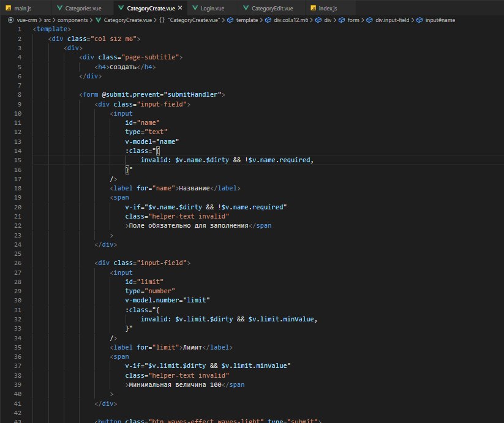Click the cube icon before form breadcrumb
This screenshot has width=504, height=423.
(x=341, y=20)
